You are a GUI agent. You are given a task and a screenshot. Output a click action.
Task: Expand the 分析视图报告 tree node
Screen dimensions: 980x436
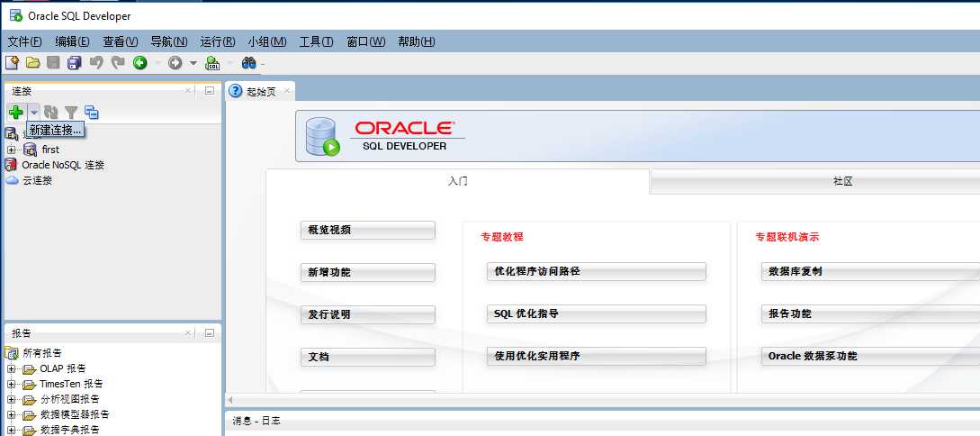[11, 399]
